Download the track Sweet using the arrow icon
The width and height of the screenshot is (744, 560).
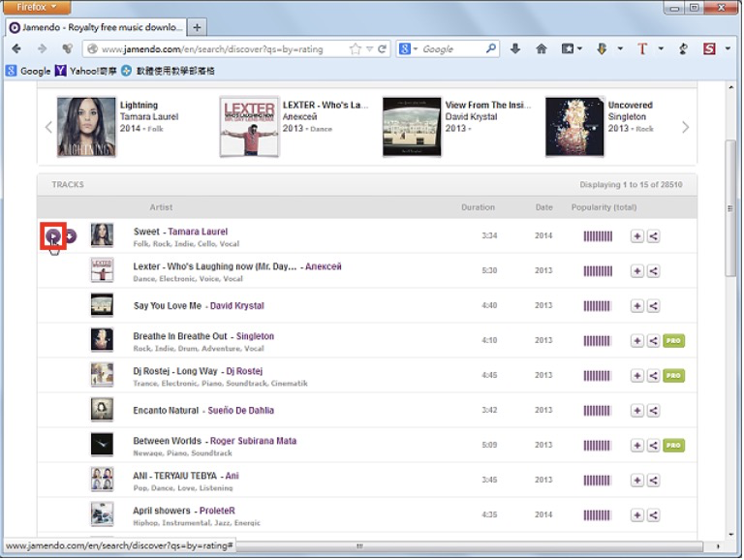pyautogui.click(x=70, y=235)
